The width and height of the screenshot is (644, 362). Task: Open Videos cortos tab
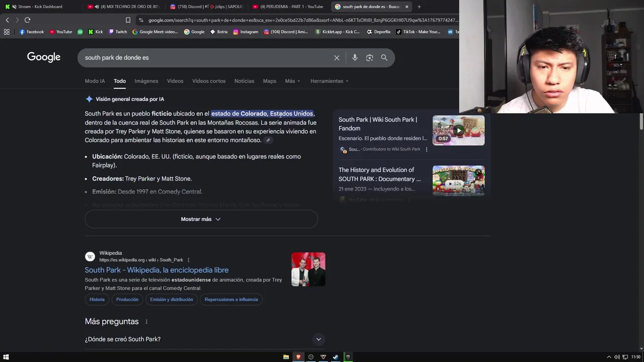(209, 81)
